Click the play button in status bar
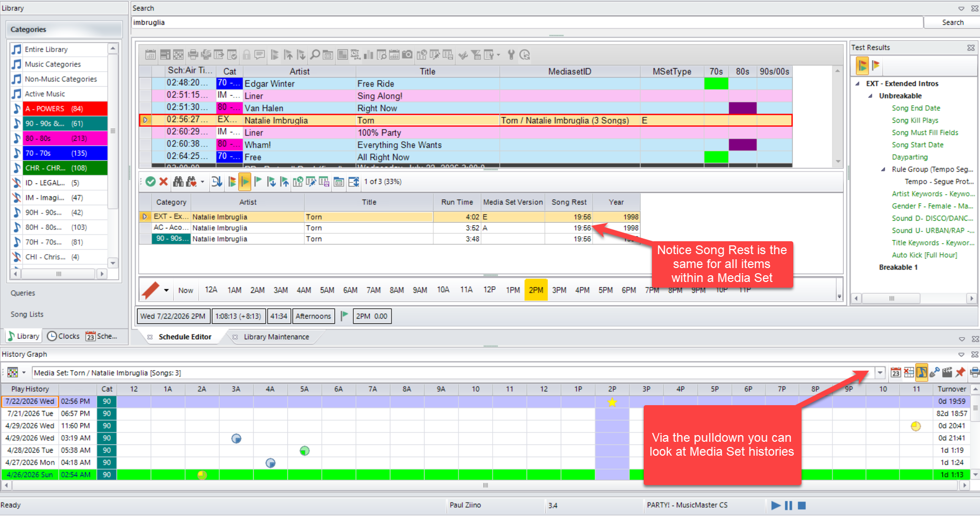 click(x=776, y=505)
